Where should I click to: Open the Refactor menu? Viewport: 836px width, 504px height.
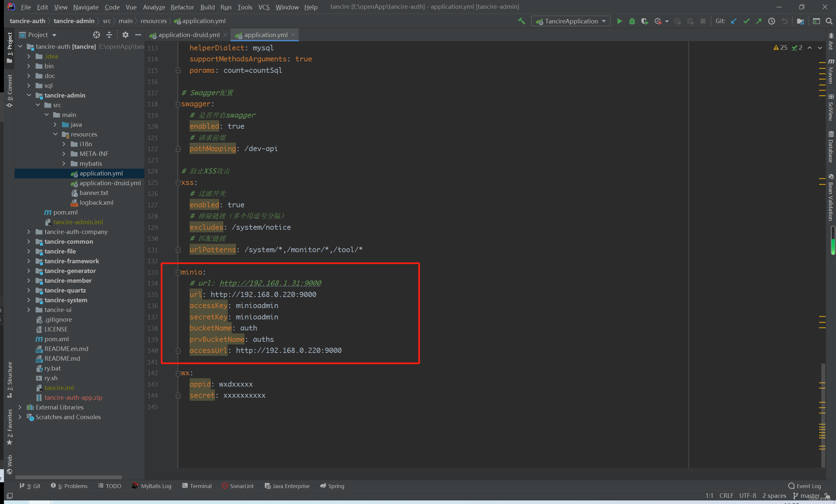click(x=182, y=7)
